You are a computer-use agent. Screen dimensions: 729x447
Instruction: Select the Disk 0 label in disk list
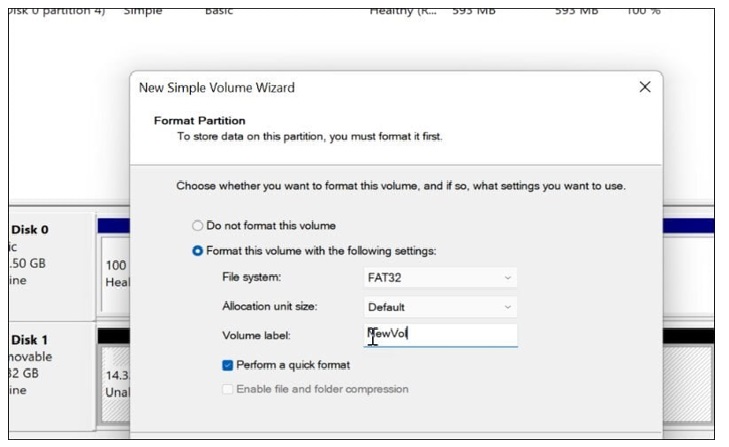click(30, 230)
